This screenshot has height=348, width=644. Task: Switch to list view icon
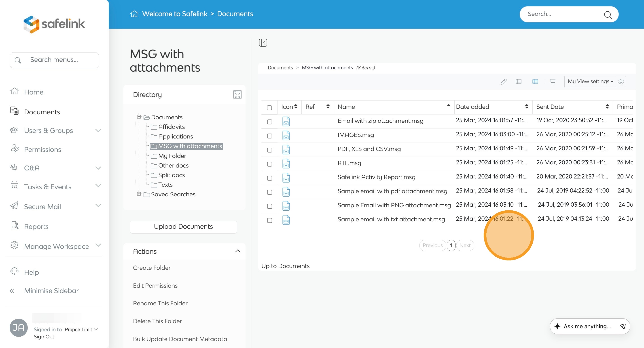click(x=519, y=82)
